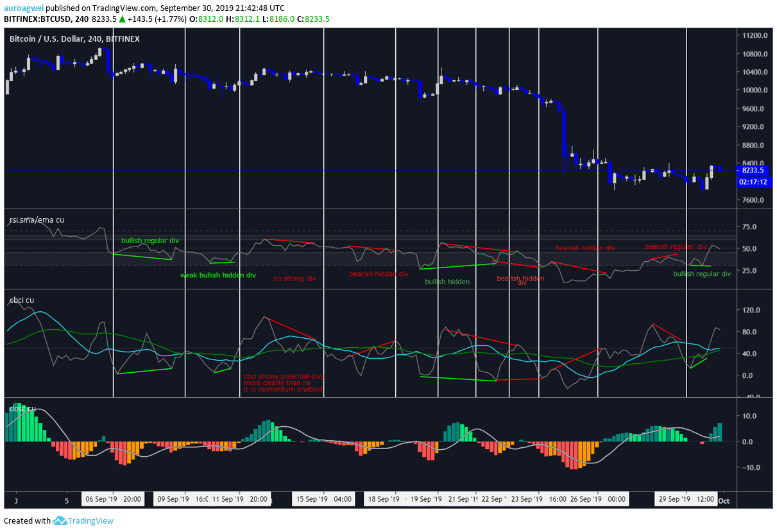Click the 120.0 level on cbci axis
Viewport: 777px width, 532px height.
[x=751, y=310]
